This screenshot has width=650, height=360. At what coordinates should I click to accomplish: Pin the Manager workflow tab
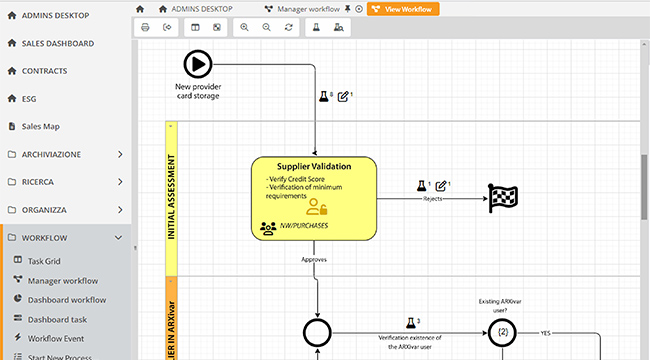[x=348, y=9]
